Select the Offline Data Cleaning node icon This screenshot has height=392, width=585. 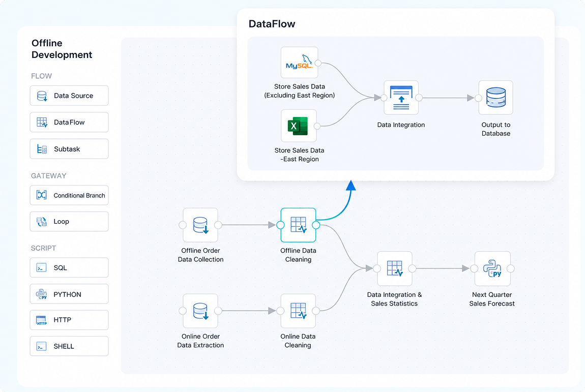[298, 225]
